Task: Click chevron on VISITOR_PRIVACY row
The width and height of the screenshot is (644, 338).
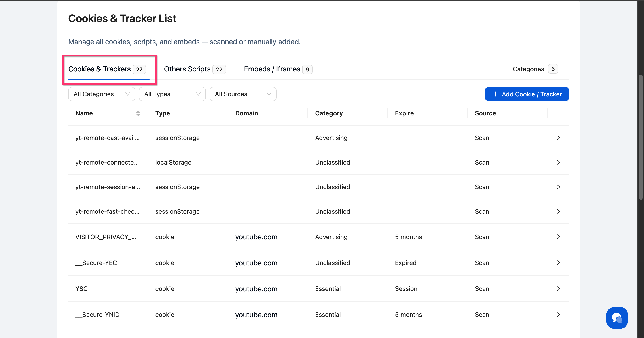Action: pyautogui.click(x=558, y=237)
